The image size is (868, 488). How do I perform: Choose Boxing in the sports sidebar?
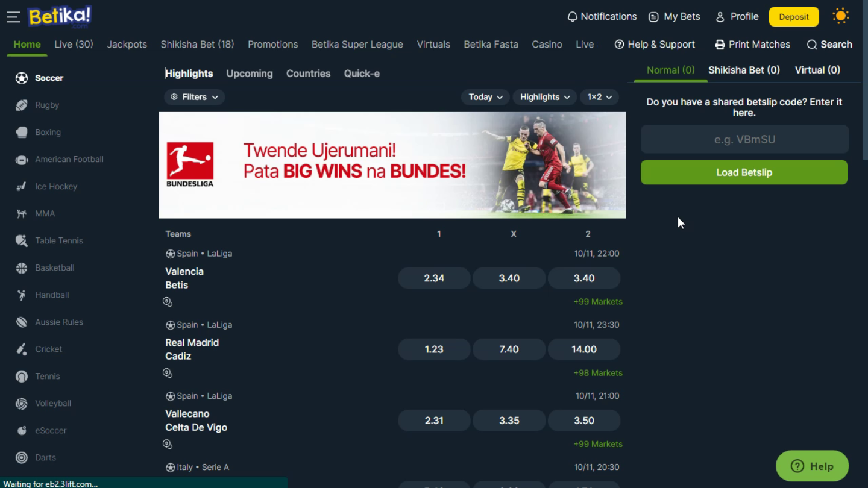[48, 132]
